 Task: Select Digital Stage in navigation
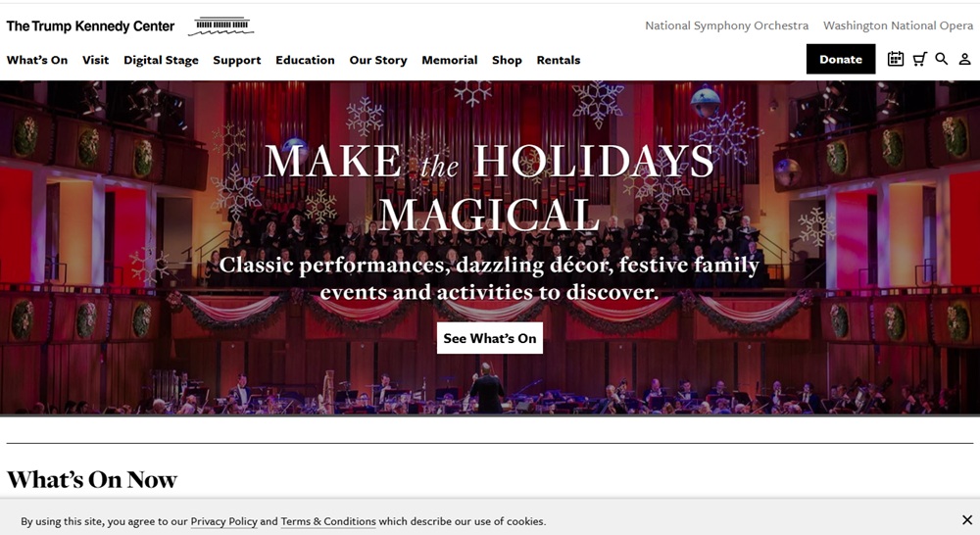pos(161,61)
